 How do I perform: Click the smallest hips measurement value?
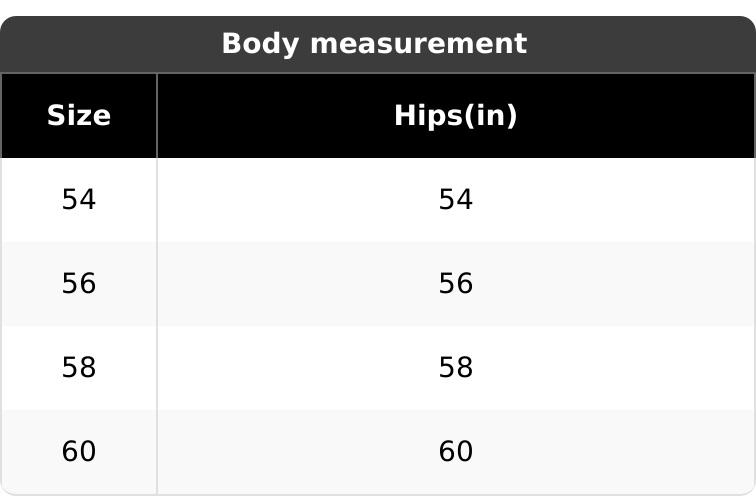pyautogui.click(x=455, y=200)
